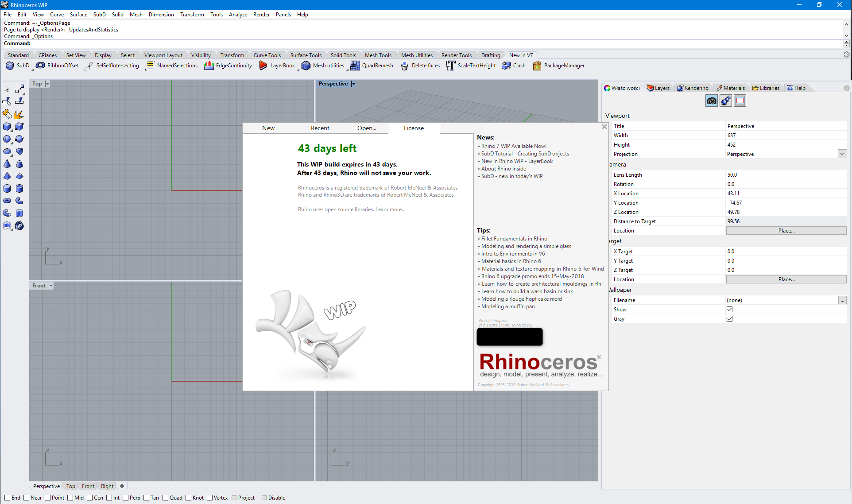The image size is (852, 504).
Task: Open the Perspective viewport title menu
Action: (x=353, y=84)
